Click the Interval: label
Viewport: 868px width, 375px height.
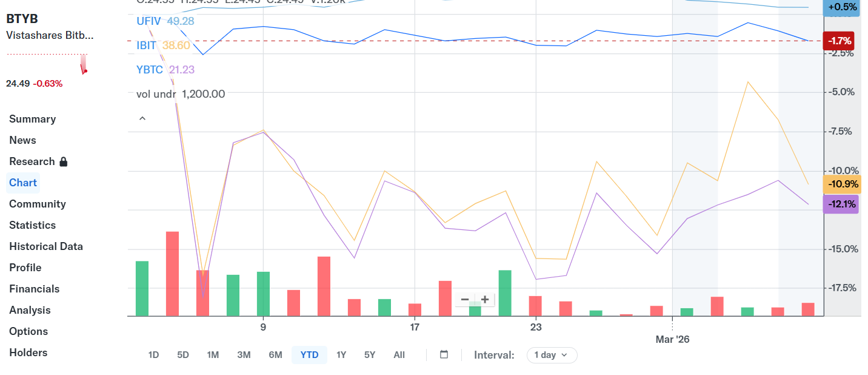click(494, 355)
